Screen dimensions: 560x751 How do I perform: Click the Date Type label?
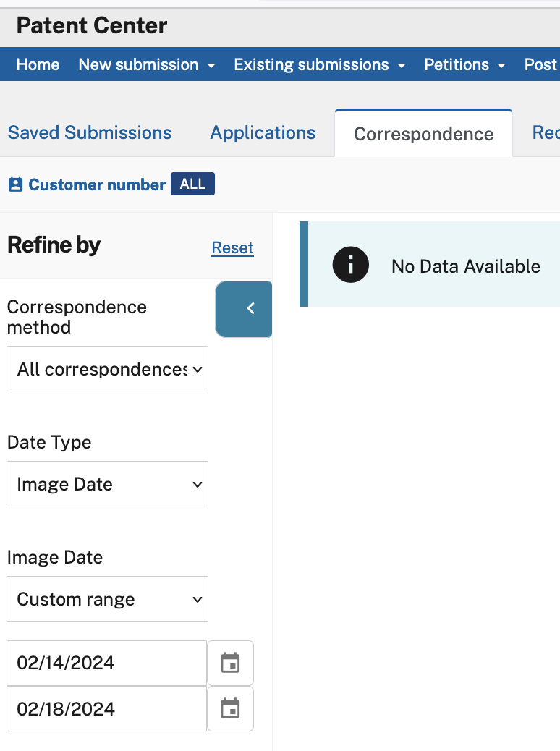pos(49,442)
